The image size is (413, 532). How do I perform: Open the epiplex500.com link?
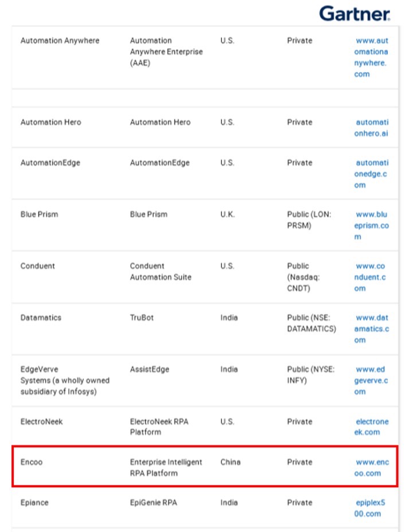coord(371,508)
